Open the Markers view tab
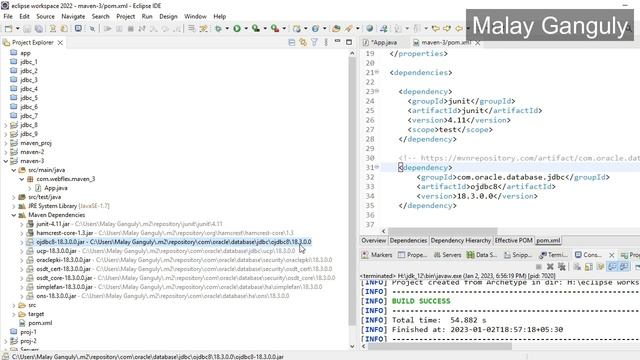640x360 pixels. click(x=377, y=255)
